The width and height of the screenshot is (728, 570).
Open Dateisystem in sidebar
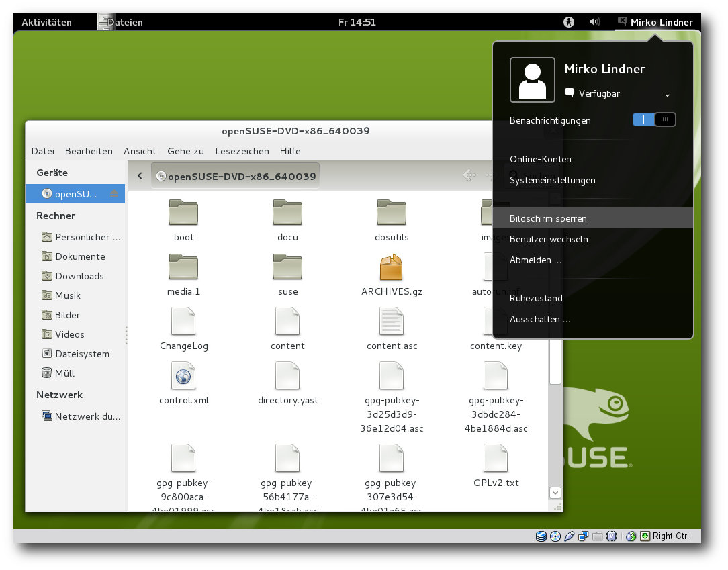pos(76,354)
